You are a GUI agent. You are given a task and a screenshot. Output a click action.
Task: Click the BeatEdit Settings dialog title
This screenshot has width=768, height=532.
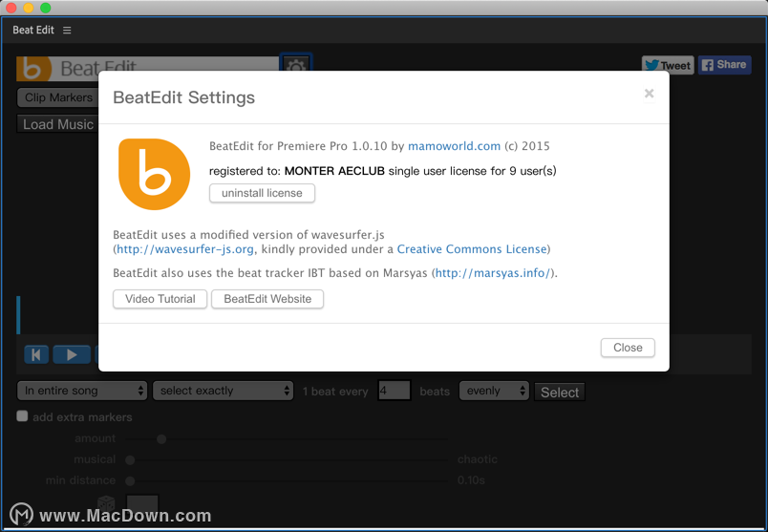[x=183, y=97]
